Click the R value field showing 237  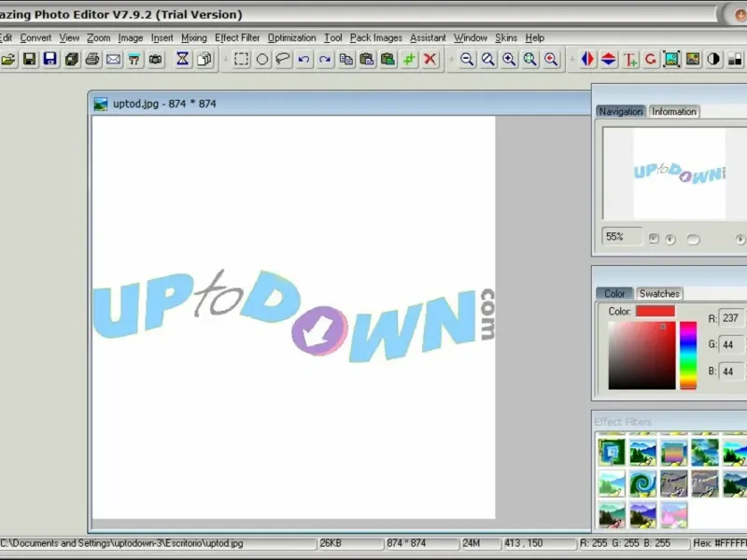732,318
